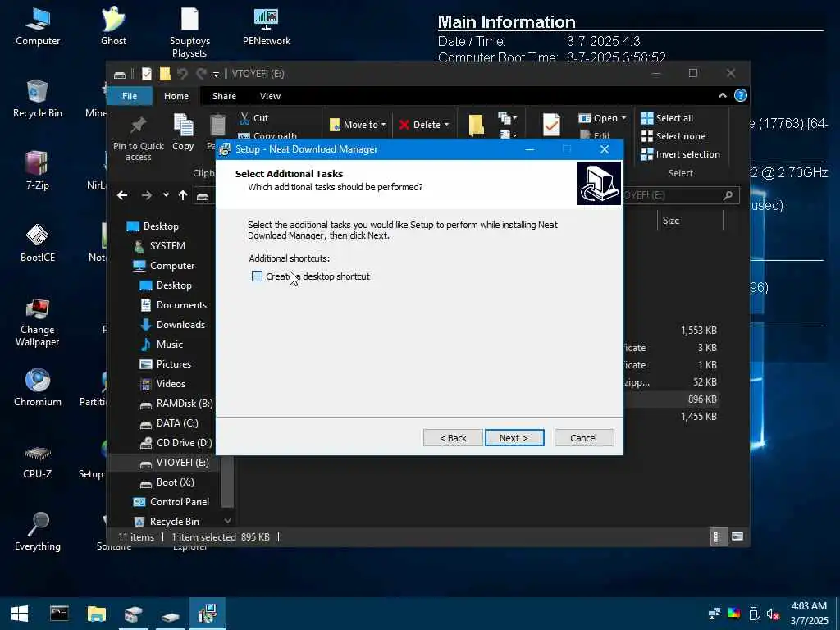
Task: Launch BootICE desktop icon
Action: 38,243
